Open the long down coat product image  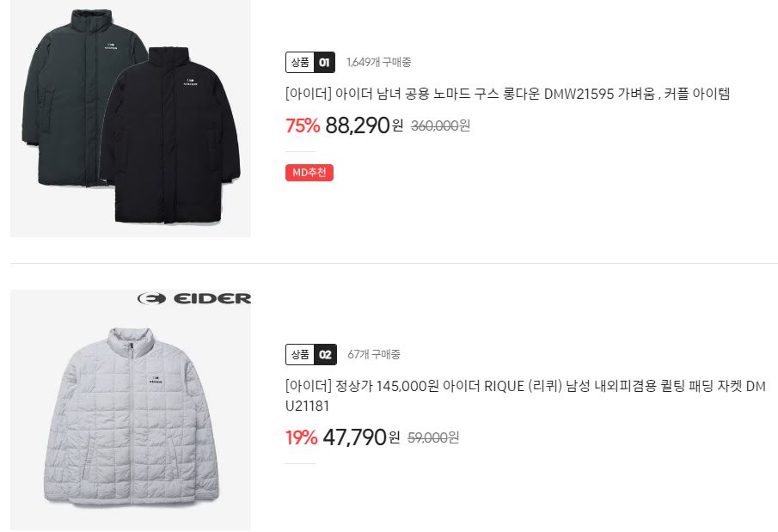131,118
